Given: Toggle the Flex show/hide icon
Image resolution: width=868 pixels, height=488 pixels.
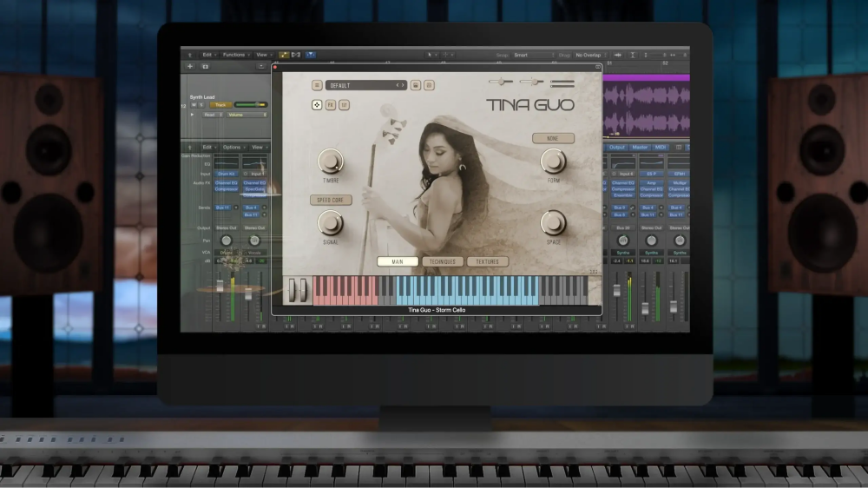Looking at the screenshot, I should pyautogui.click(x=296, y=55).
